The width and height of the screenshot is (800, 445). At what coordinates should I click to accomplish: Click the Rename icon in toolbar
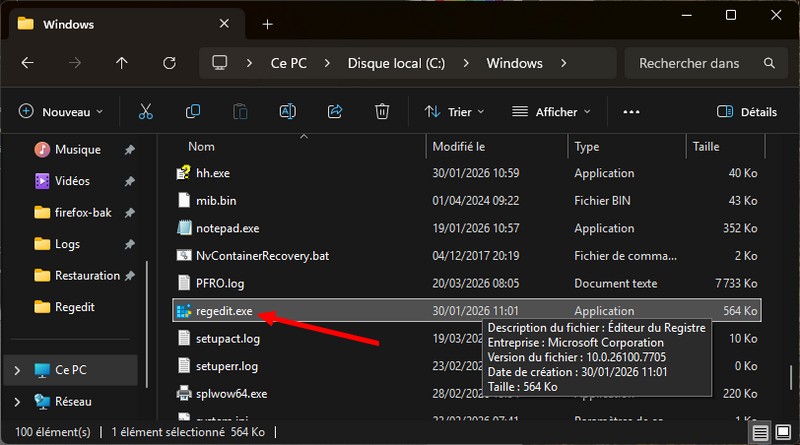tap(288, 112)
